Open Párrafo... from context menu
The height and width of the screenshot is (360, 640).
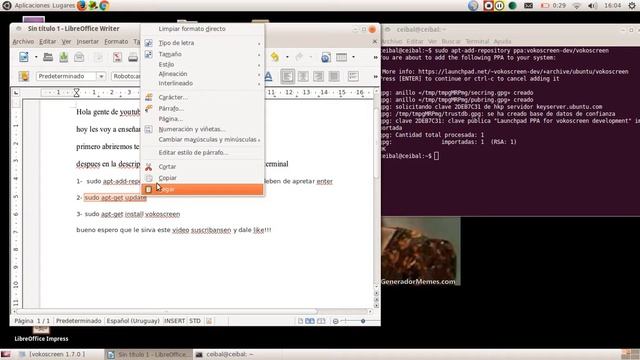coord(203,109)
